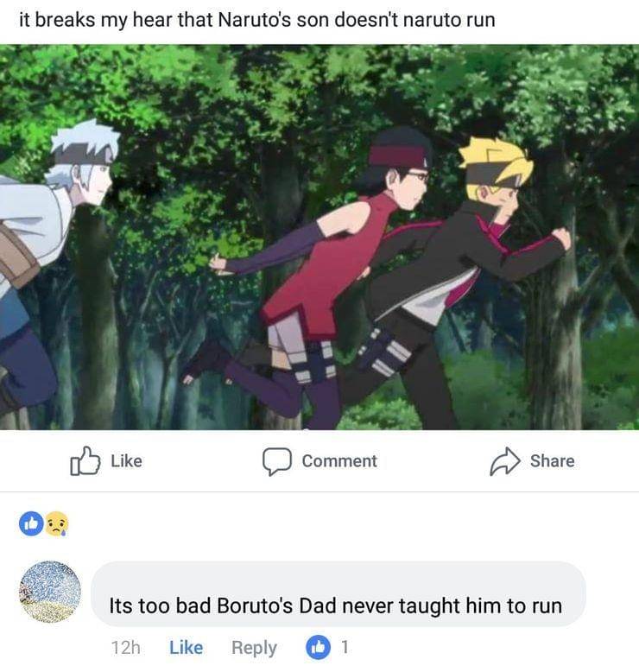Click the sad crying reaction emoji

[x=57, y=523]
